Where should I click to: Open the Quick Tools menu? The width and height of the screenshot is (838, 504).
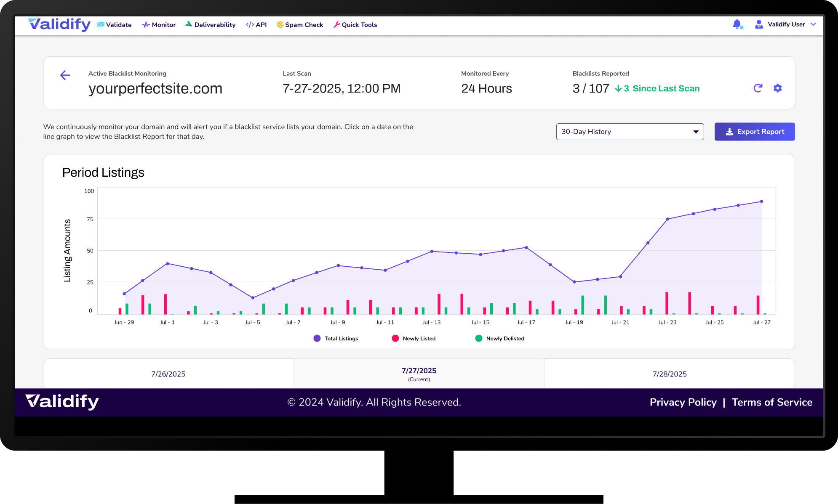point(355,25)
